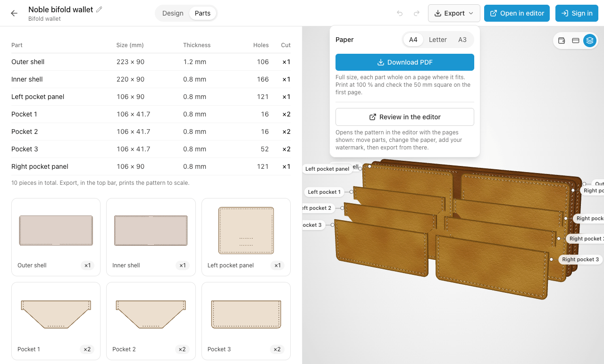604x364 pixels.
Task: Download the pattern as PDF
Action: point(405,62)
